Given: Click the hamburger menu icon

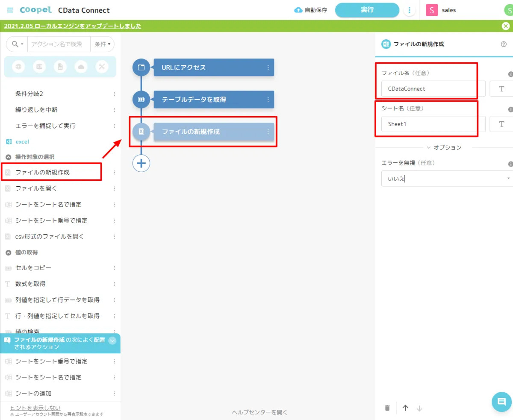Looking at the screenshot, I should (x=10, y=10).
